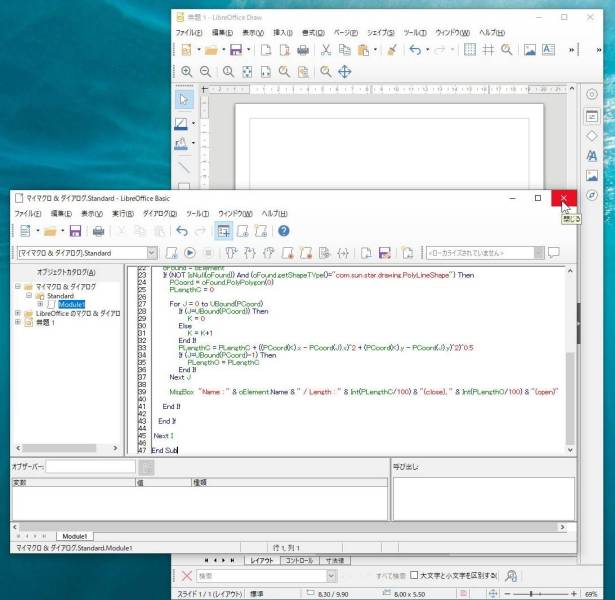This screenshot has width=615, height=600.
Task: Click the Print icon in Basic IDE toolbar
Action: (98, 231)
